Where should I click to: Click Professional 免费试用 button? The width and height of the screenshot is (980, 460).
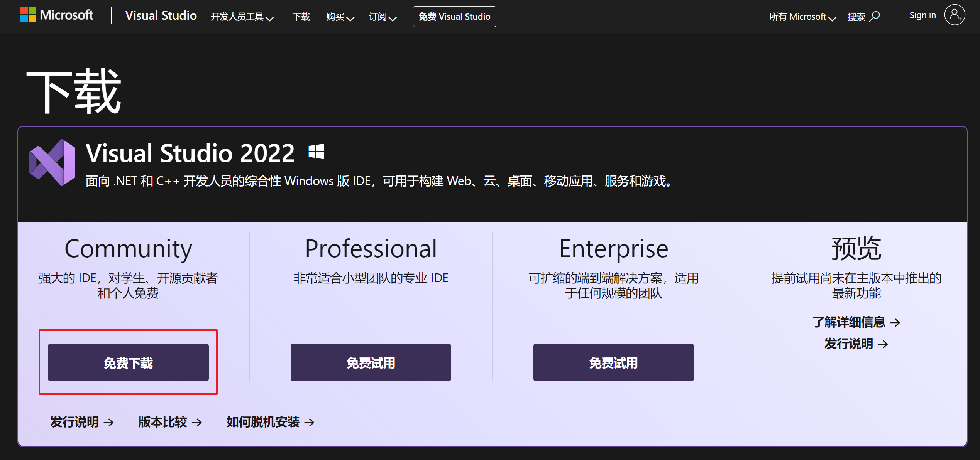371,362
